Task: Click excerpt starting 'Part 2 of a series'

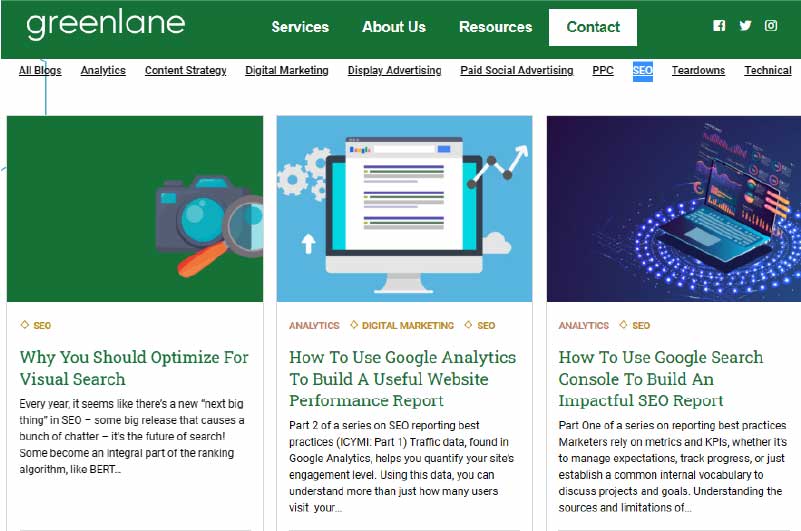Action: (x=402, y=467)
